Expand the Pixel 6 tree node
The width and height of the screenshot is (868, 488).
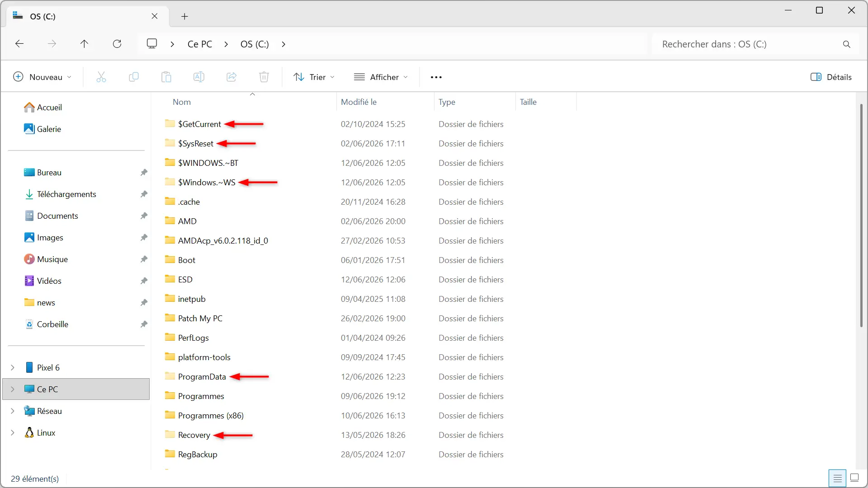tap(13, 367)
